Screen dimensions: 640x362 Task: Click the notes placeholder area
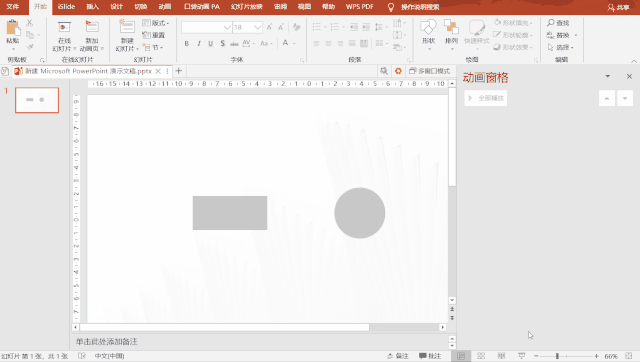pos(261,342)
